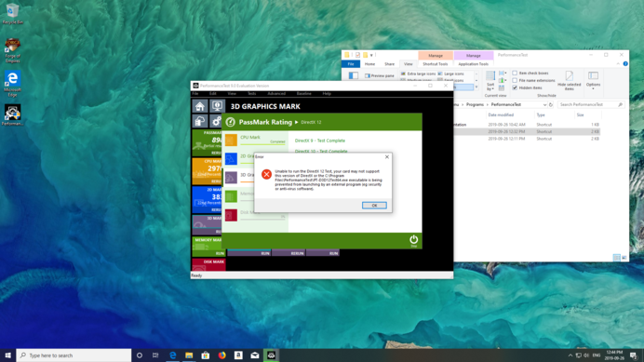This screenshot has height=362, width=644.
Task: Open the Options dropdown in Explorer ribbon
Action: pyautogui.click(x=593, y=81)
